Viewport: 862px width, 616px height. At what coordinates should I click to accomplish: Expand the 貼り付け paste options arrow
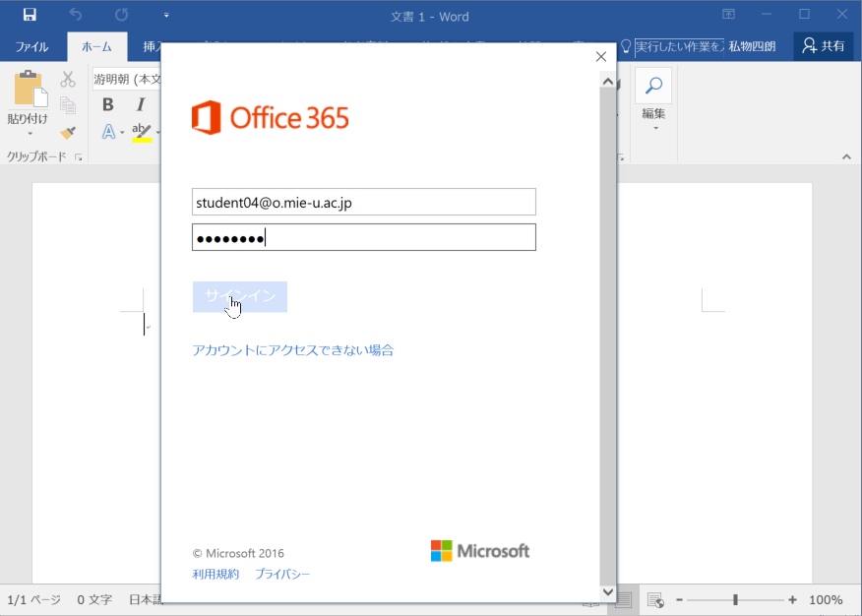click(30, 133)
